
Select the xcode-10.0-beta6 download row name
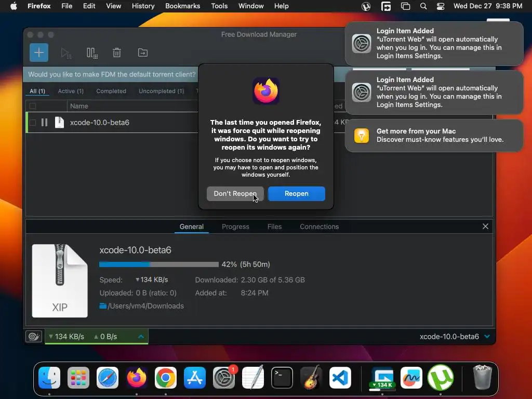[99, 123]
